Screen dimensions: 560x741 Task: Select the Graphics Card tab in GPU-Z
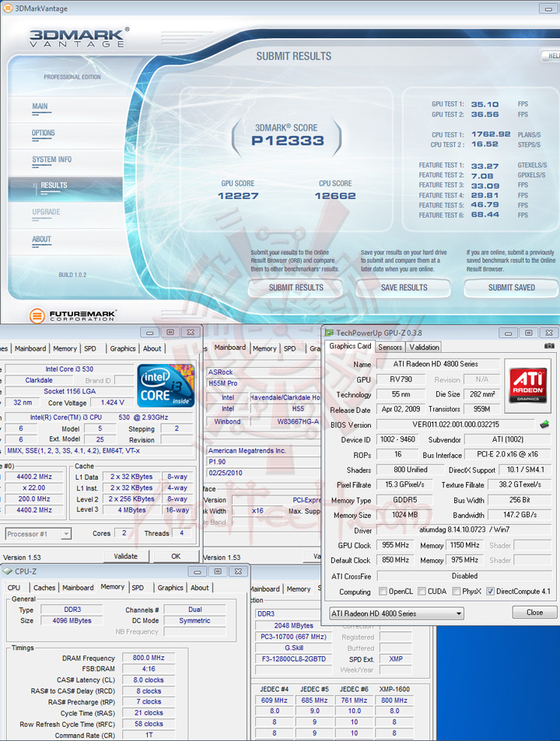[350, 346]
